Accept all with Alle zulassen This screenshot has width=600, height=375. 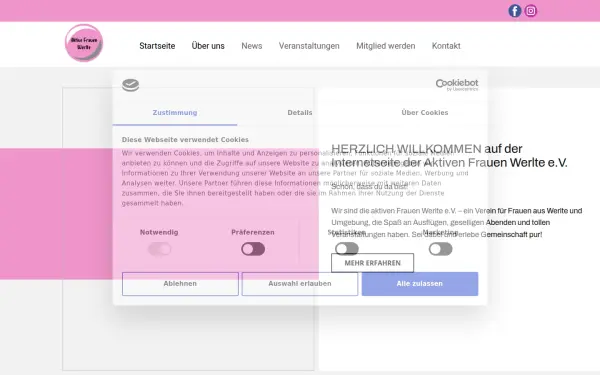click(x=420, y=284)
